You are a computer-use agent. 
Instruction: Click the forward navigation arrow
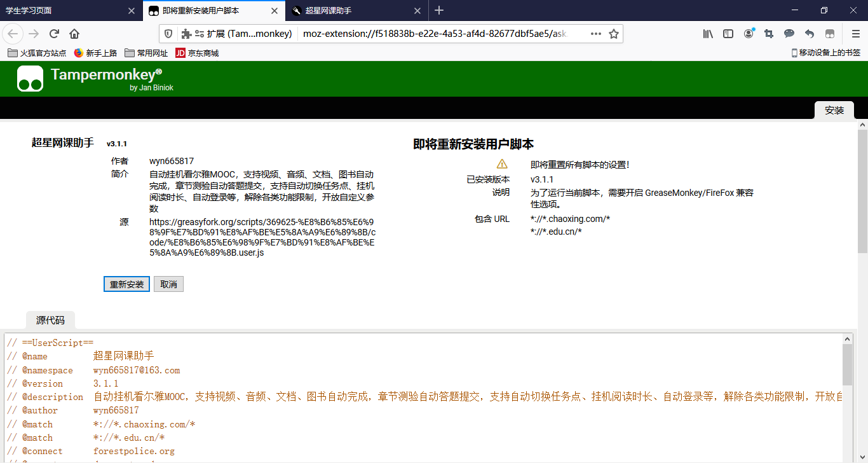[34, 34]
